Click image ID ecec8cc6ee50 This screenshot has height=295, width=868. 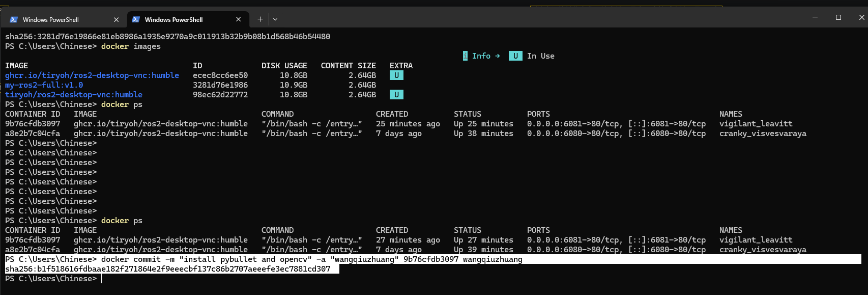[220, 75]
